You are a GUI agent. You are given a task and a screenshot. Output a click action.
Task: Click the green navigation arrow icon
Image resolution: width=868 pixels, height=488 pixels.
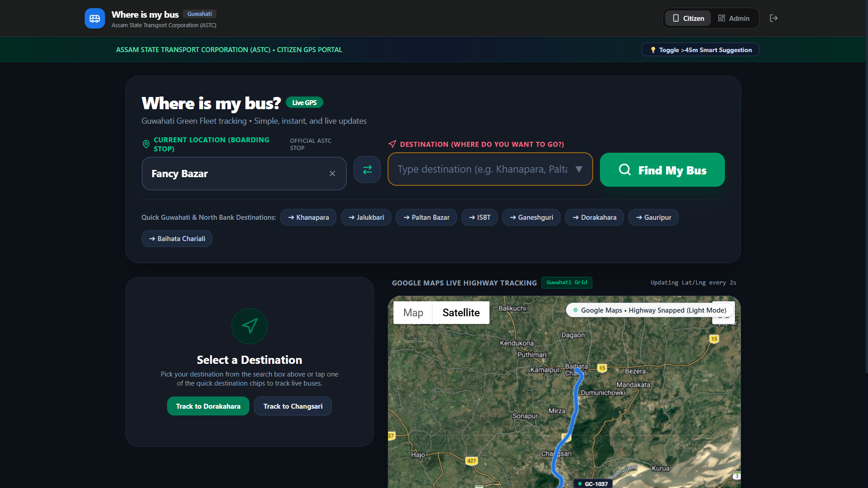(249, 326)
